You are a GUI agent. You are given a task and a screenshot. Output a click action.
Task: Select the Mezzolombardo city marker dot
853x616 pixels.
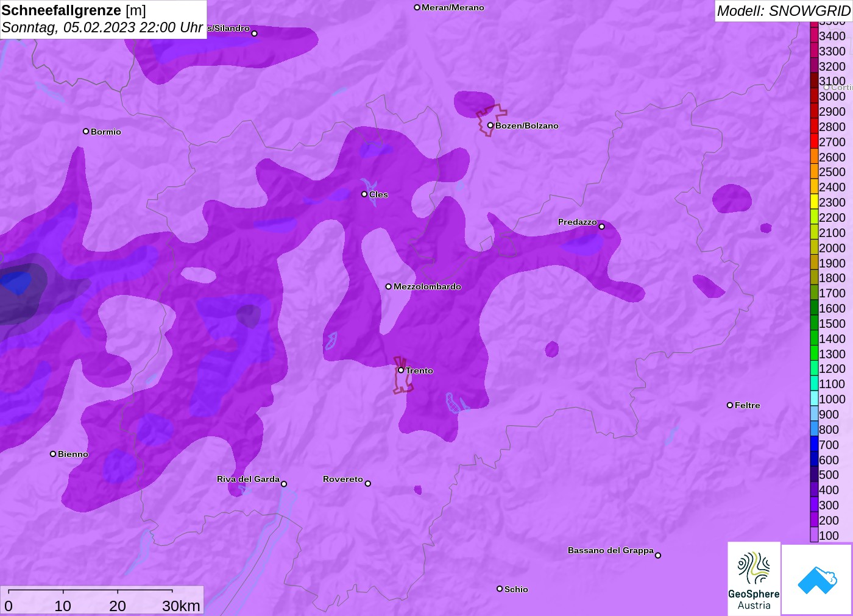click(x=389, y=286)
